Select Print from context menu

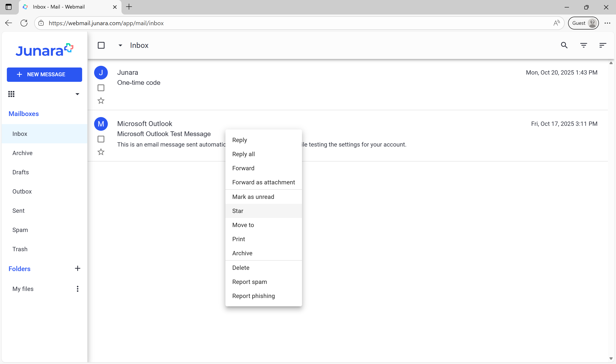264,239
